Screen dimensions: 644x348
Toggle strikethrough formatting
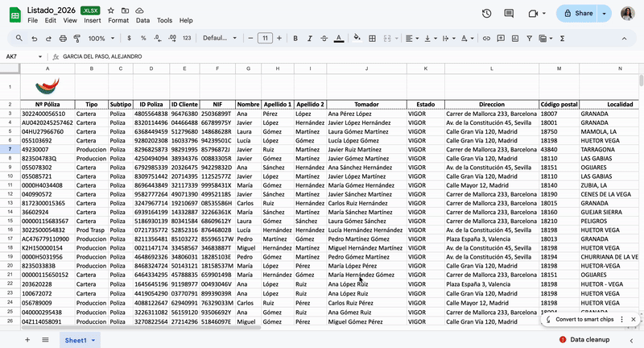click(x=324, y=38)
